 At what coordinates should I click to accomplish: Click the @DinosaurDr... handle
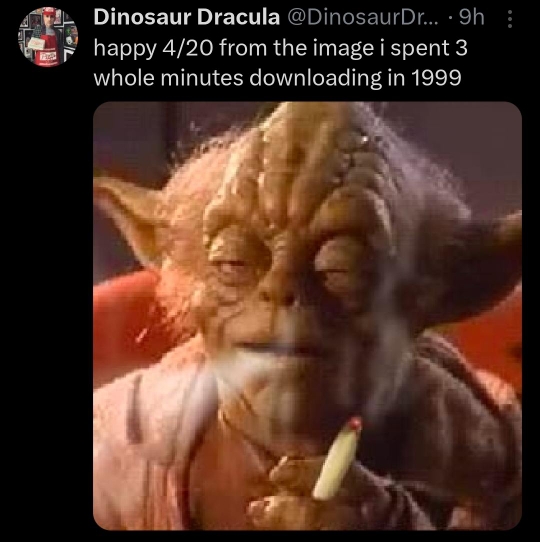pyautogui.click(x=363, y=17)
